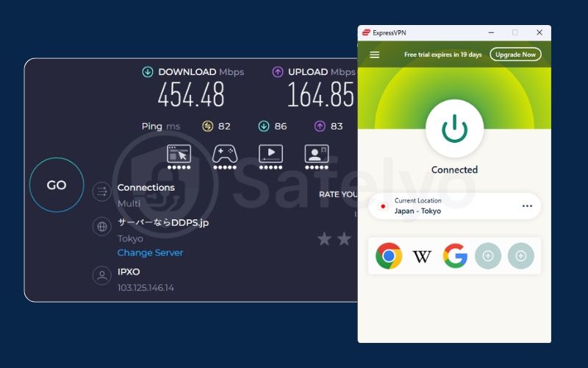
Task: Click the video chat rating icon
Action: [x=317, y=157]
